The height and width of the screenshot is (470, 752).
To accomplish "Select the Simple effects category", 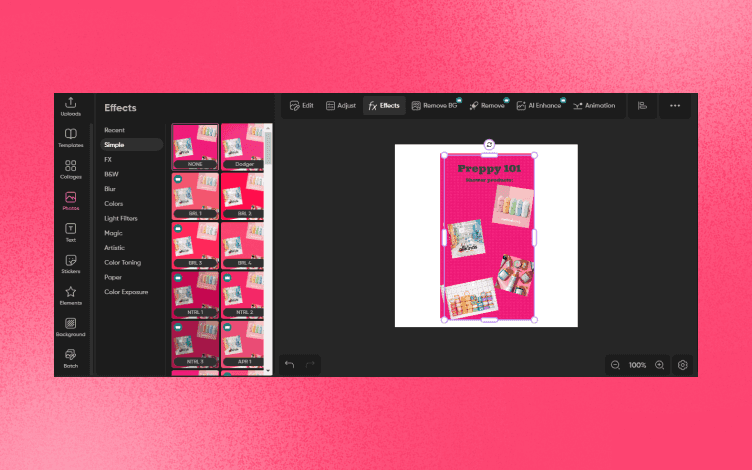I will pos(131,145).
